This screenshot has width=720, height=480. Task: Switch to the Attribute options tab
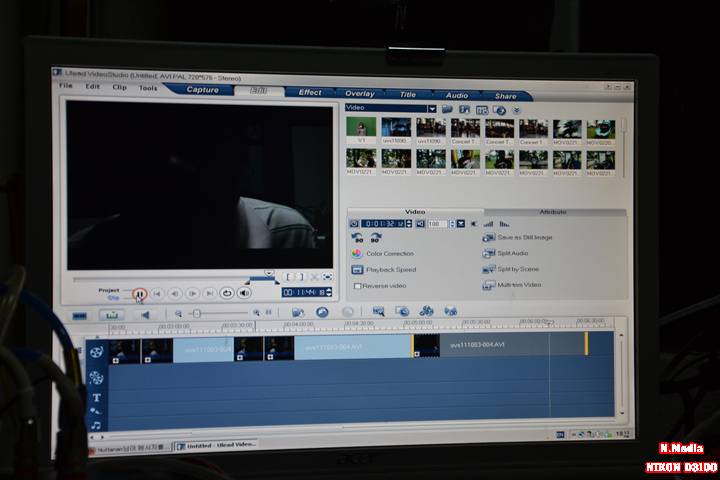pos(552,212)
